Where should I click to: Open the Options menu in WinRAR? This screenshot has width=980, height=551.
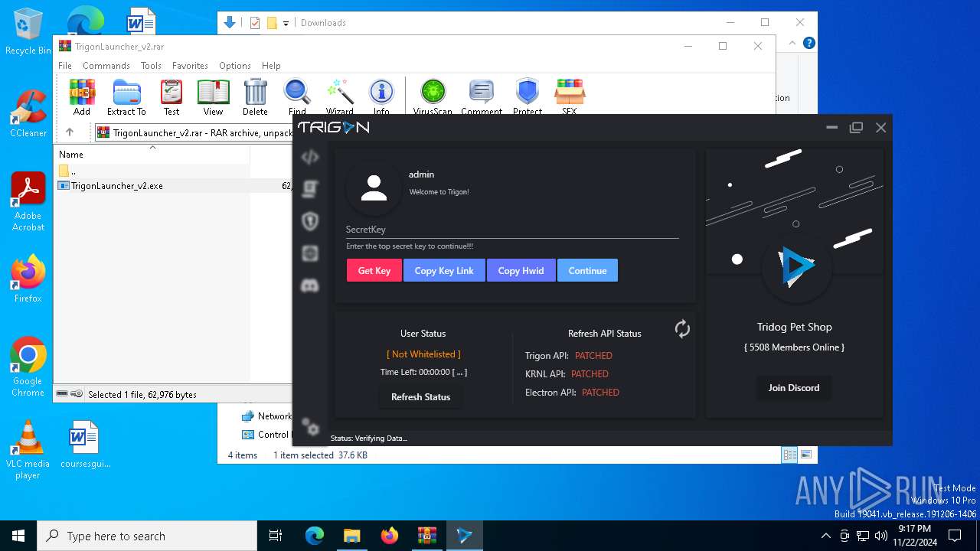click(x=235, y=66)
